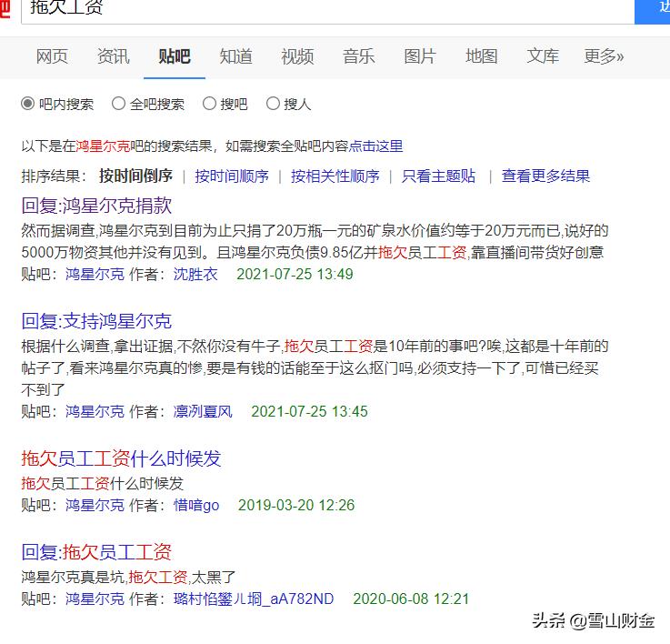
Task: Select the 吧内搜索 radio button
Action: [28, 104]
